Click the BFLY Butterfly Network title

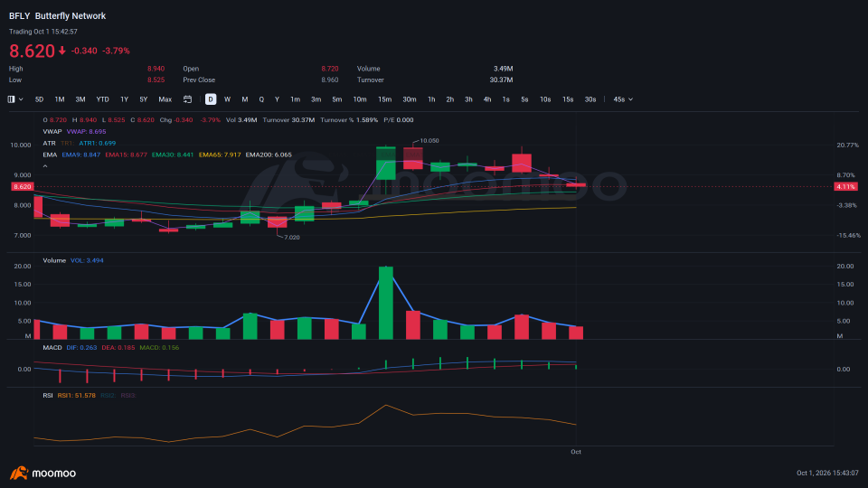[57, 16]
